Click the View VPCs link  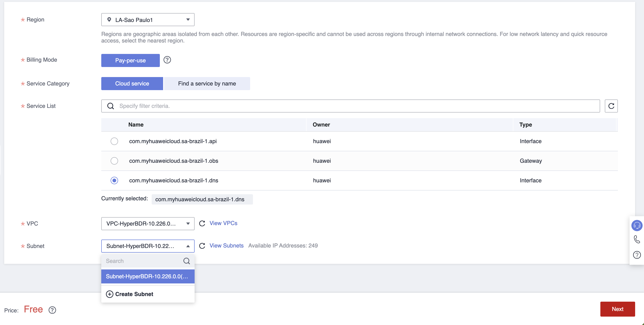223,223
